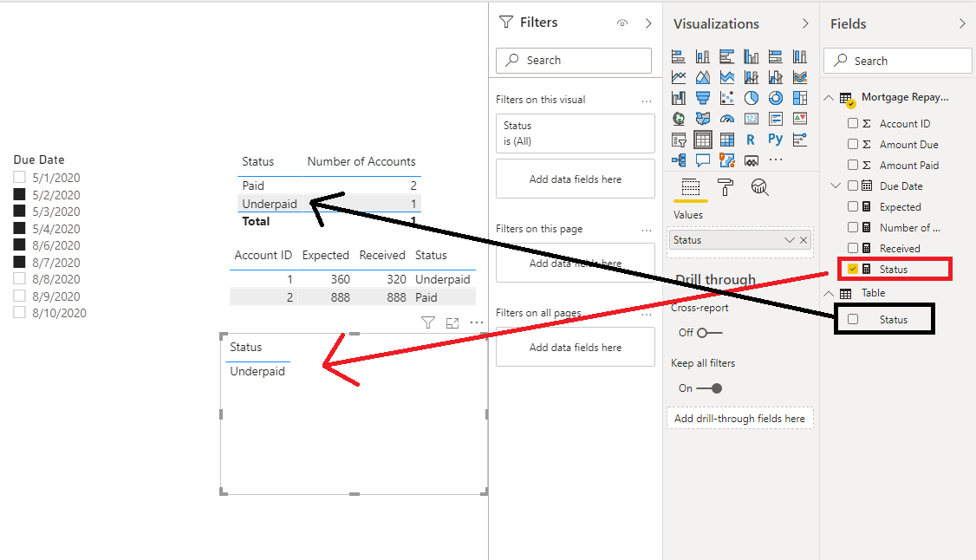Open ellipsis menu for Filters on this page
Image resolution: width=976 pixels, height=560 pixels.
647,230
